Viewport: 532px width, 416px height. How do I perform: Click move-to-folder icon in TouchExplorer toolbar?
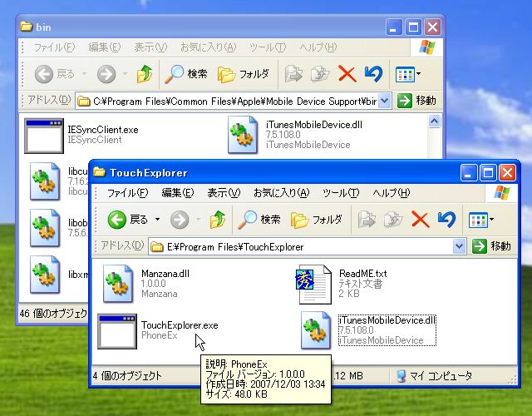coord(367,220)
